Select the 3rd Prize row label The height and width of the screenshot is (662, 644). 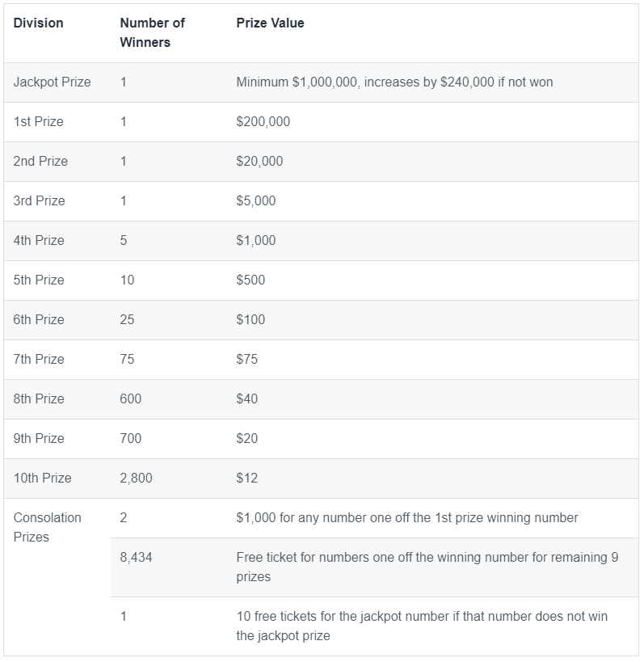39,201
